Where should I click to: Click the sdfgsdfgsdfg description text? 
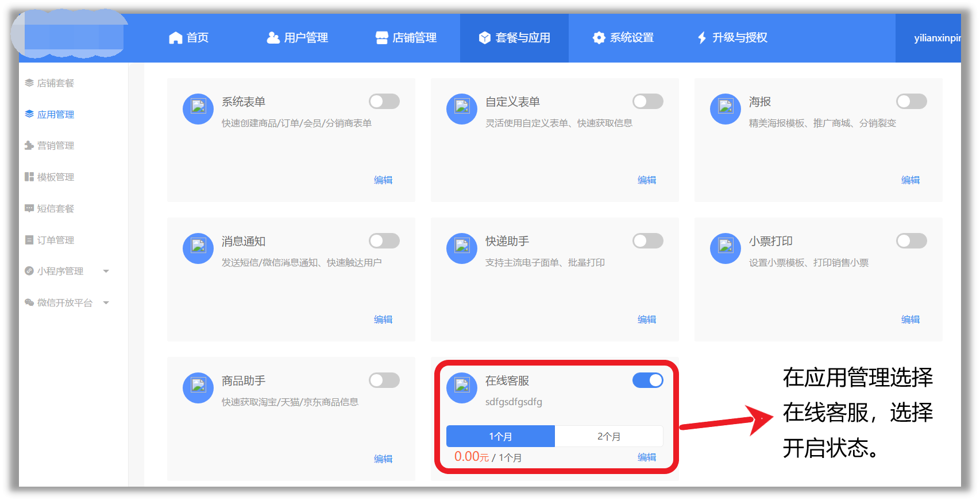point(514,402)
